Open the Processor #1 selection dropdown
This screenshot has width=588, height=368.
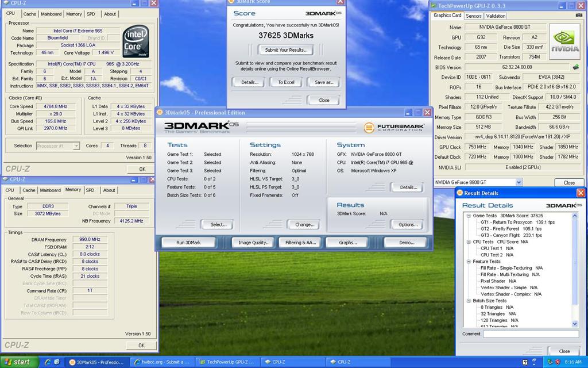point(76,145)
